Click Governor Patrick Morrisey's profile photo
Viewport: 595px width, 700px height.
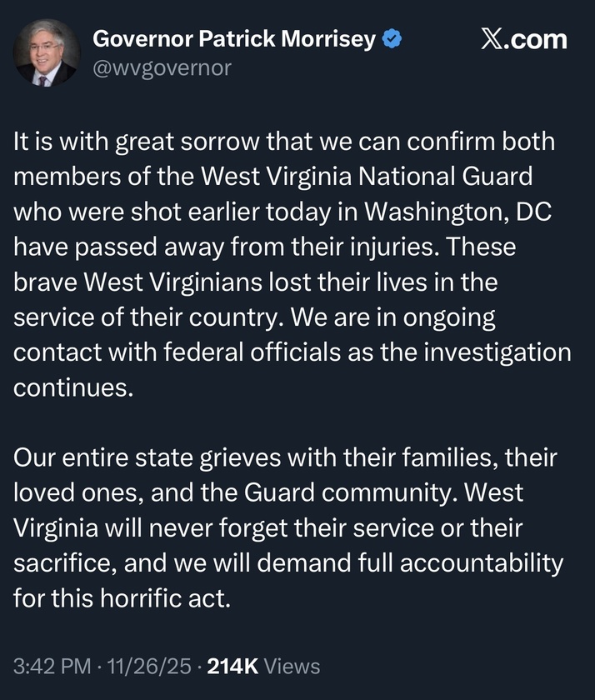click(x=45, y=53)
